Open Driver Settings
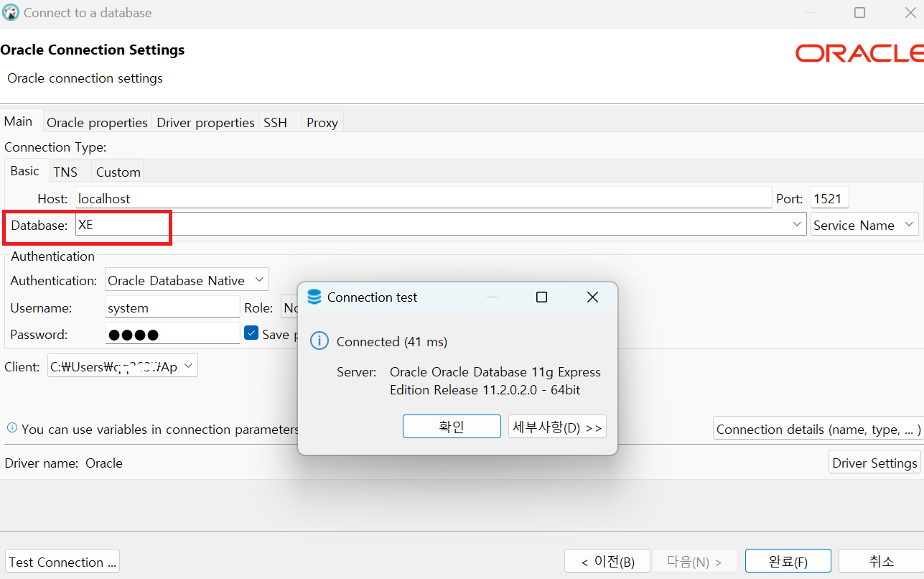The width and height of the screenshot is (924, 579). pyautogui.click(x=874, y=463)
